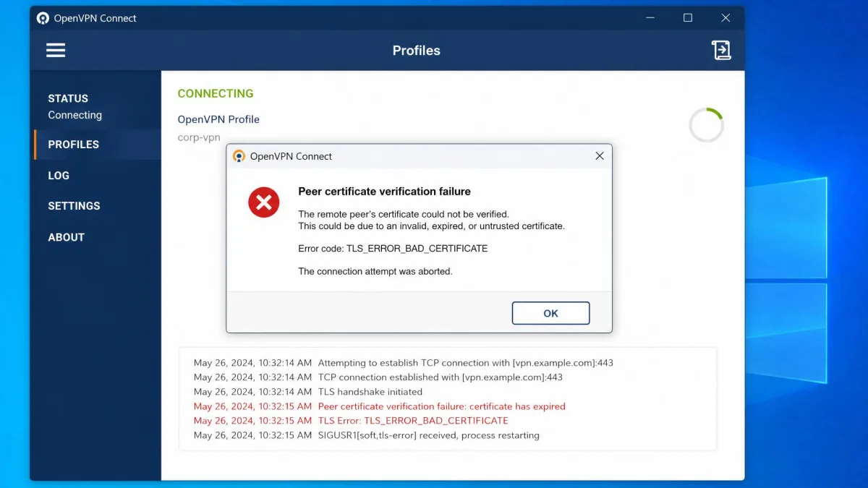Click the OpenVPN logo in error dialog title
The height and width of the screenshot is (488, 868).
(x=239, y=156)
